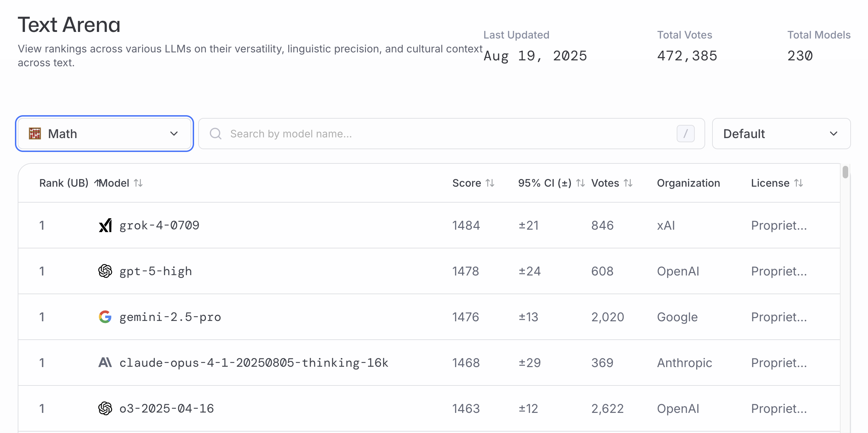Viewport: 868px width, 433px height.
Task: Click the table's vertical scrollbar thumb
Action: tap(845, 172)
